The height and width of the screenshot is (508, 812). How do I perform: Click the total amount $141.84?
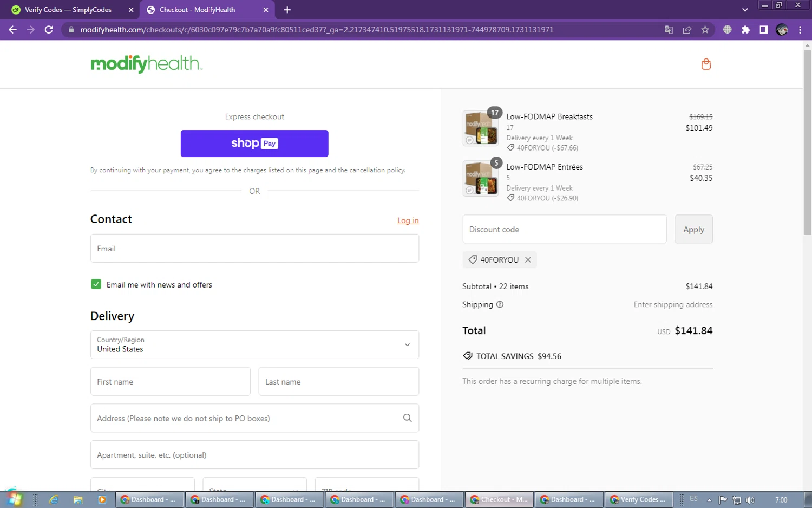693,331
